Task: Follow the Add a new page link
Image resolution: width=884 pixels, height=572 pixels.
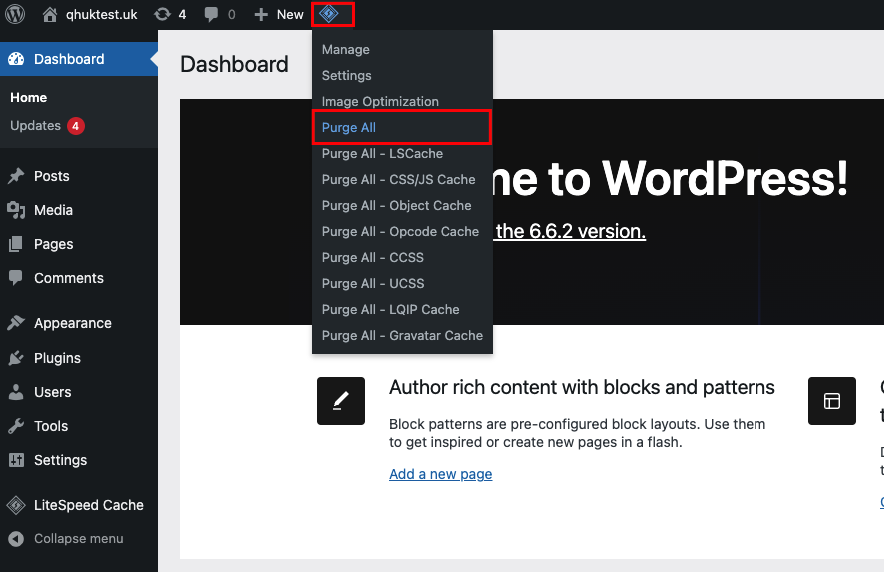Action: click(440, 474)
